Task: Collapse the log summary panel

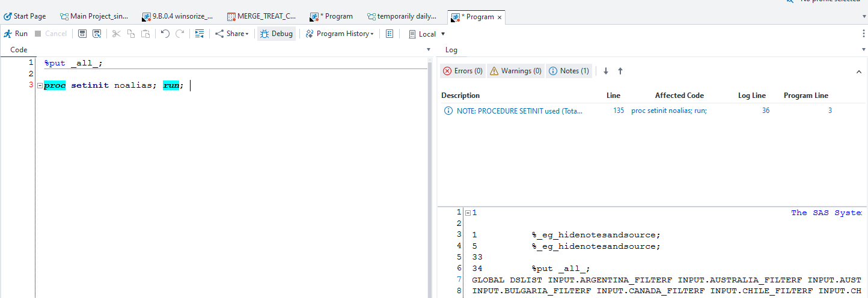Action: point(858,71)
